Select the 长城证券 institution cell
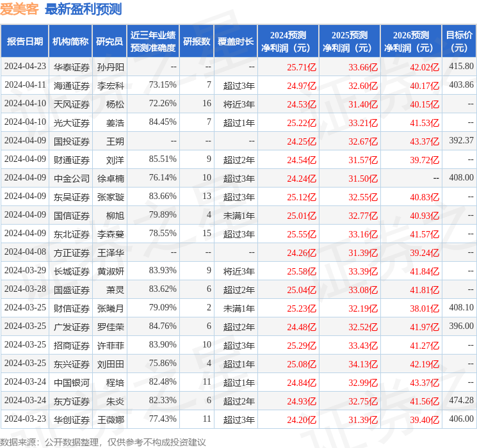The image size is (477, 448). (x=72, y=271)
